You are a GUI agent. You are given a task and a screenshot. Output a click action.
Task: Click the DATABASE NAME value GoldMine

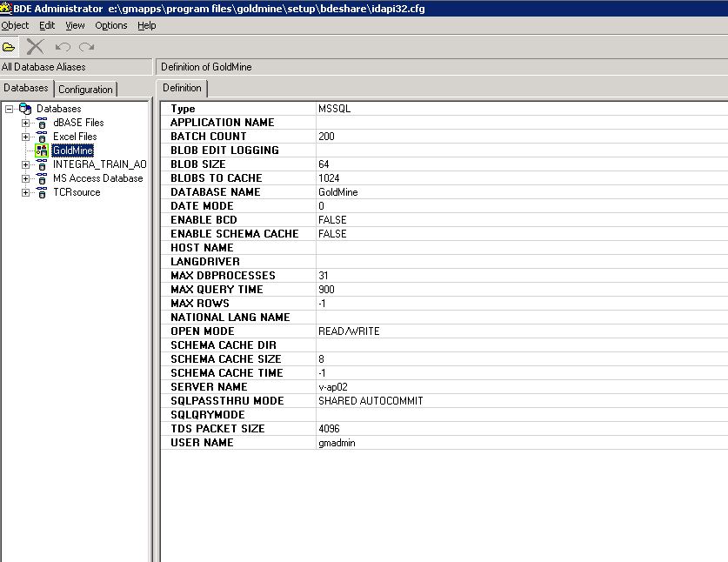338,191
